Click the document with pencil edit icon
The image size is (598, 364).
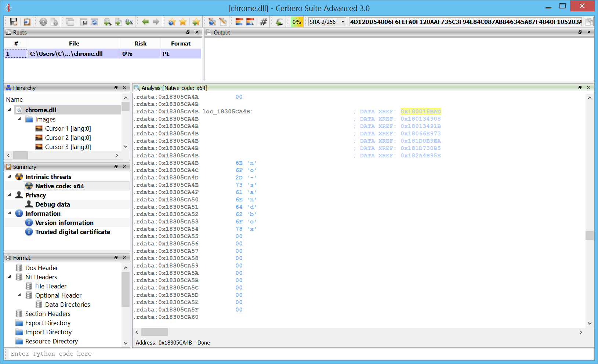tap(223, 22)
